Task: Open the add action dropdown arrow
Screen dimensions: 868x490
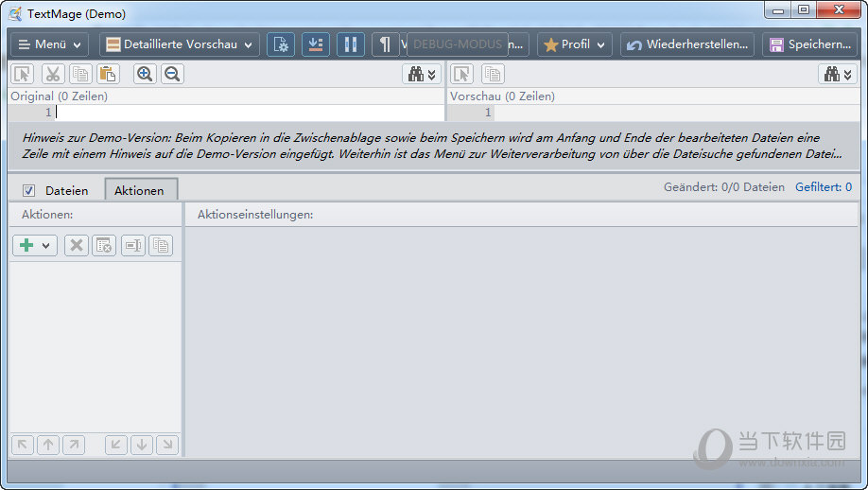Action: tap(46, 246)
